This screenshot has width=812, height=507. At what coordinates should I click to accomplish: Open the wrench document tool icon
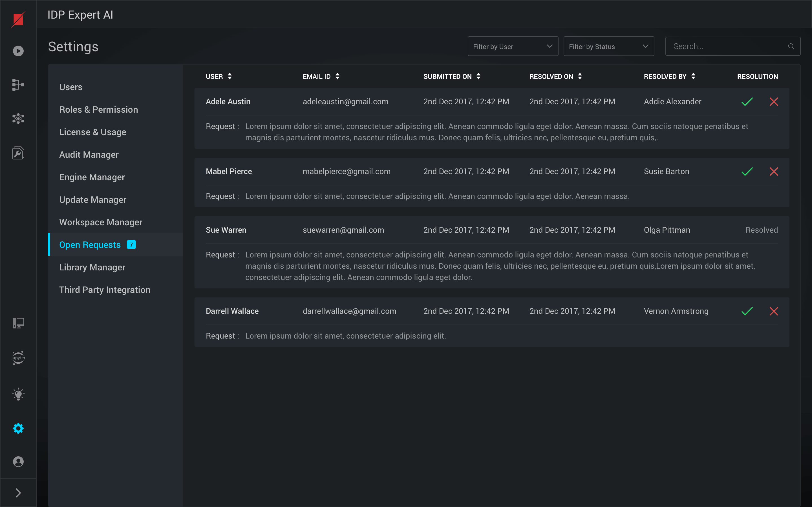(18, 153)
